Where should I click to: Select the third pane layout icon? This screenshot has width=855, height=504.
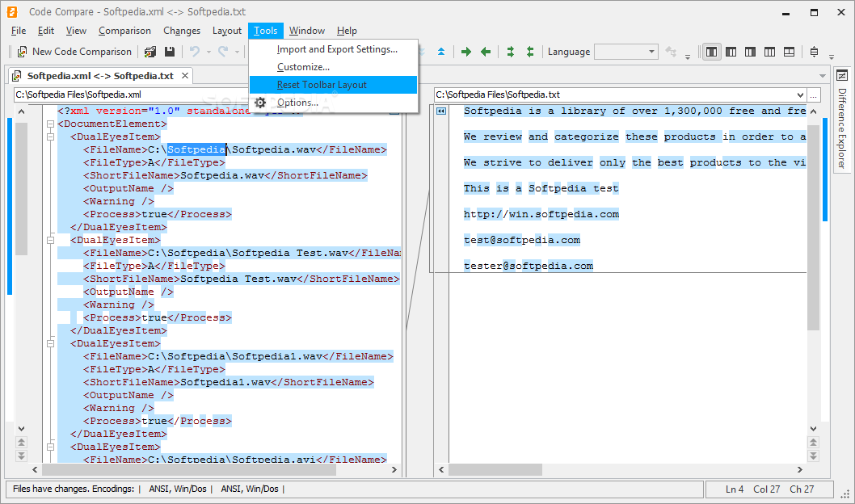pos(750,52)
